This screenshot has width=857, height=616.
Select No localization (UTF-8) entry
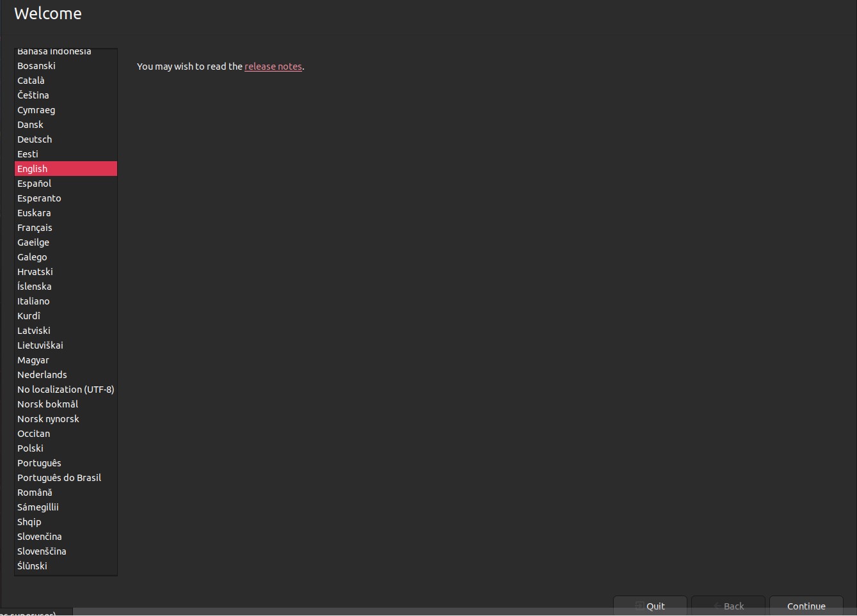click(65, 389)
